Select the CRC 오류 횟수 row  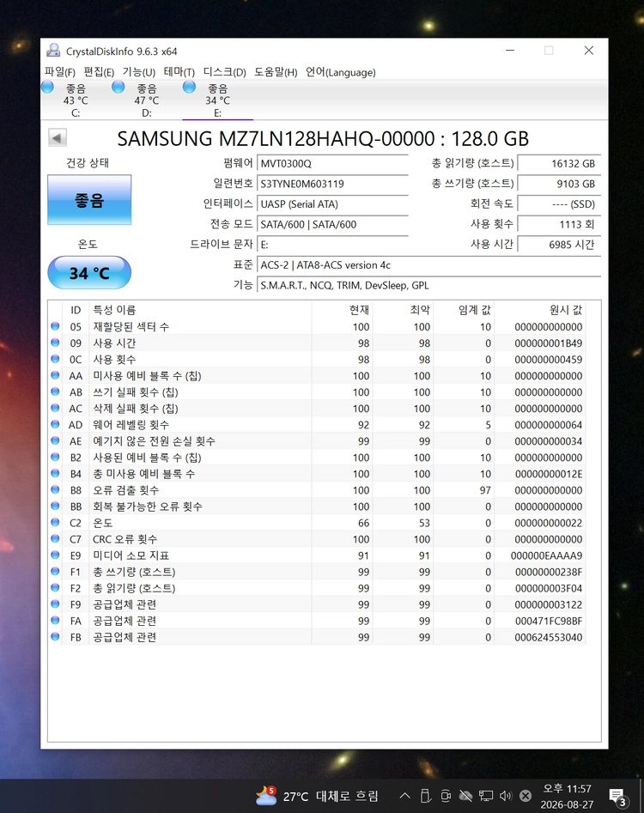pyautogui.click(x=317, y=539)
